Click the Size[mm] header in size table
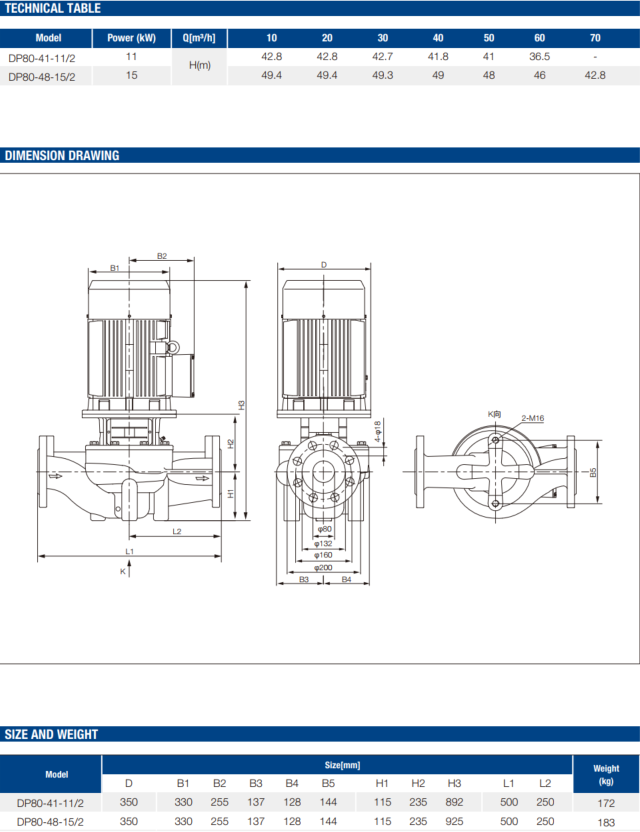This screenshot has height=832, width=640. 335,764
